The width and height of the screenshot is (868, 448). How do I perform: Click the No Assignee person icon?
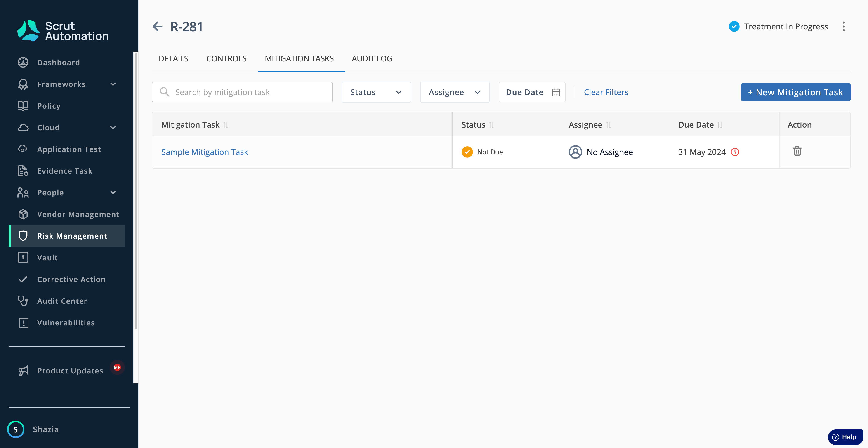[x=575, y=152]
